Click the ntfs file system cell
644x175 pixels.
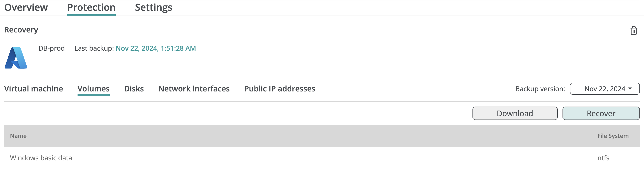pyautogui.click(x=603, y=158)
